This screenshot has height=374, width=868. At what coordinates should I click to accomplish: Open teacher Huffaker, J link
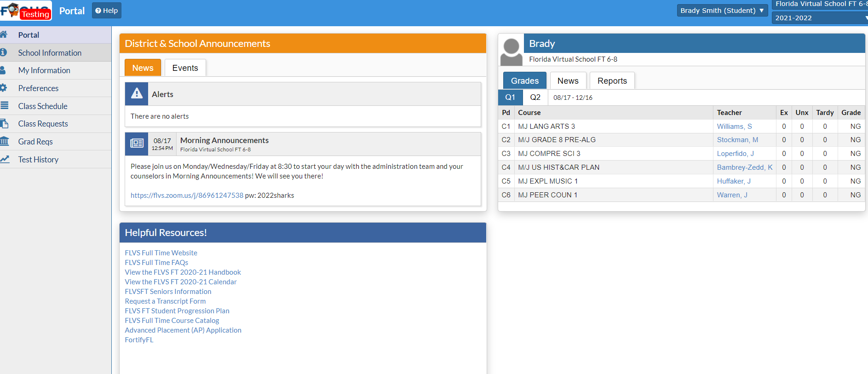pyautogui.click(x=734, y=181)
